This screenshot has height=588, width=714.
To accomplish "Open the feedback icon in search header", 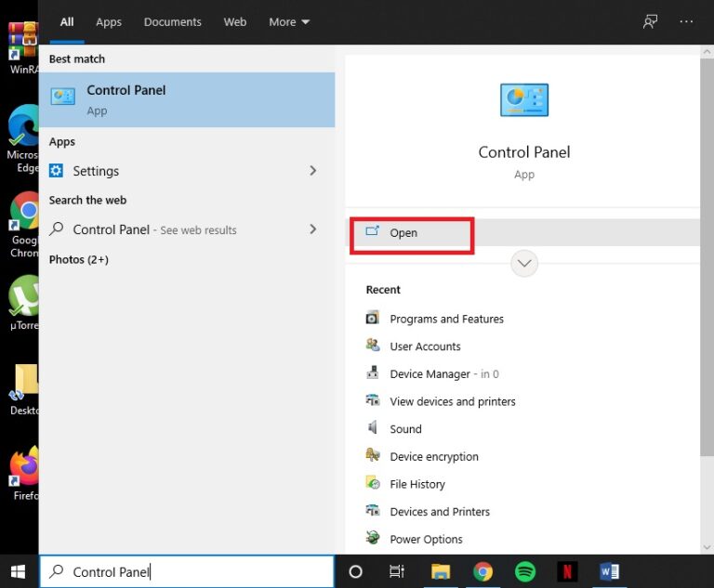I will tap(650, 21).
